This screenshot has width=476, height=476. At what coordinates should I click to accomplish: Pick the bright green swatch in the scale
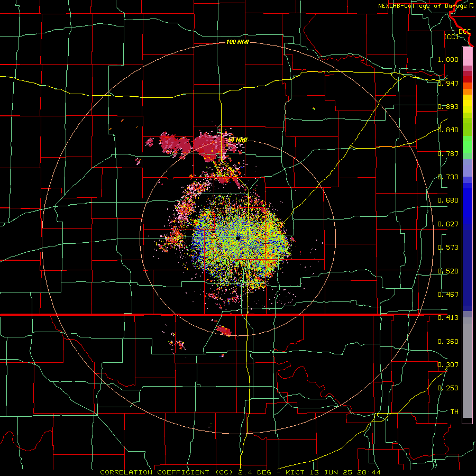pyautogui.click(x=467, y=144)
